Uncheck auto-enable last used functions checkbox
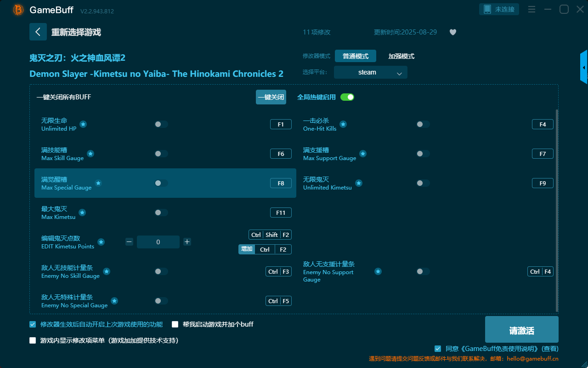588x368 pixels. (33, 324)
